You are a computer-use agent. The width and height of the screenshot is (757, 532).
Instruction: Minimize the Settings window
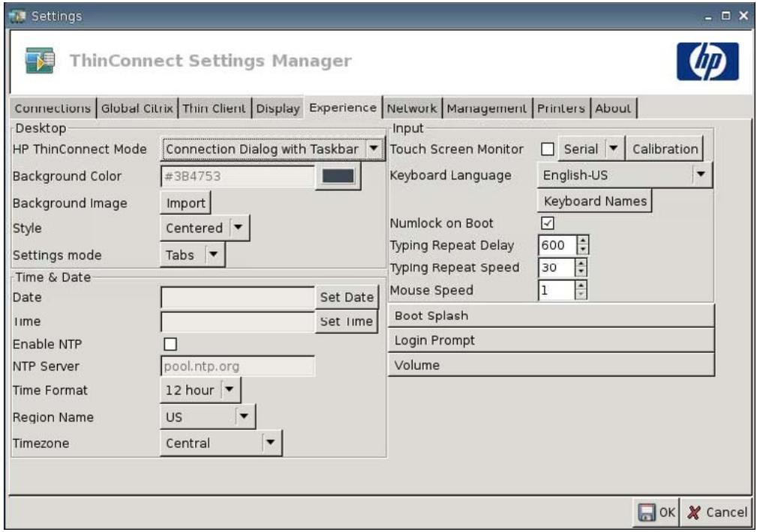coord(708,17)
